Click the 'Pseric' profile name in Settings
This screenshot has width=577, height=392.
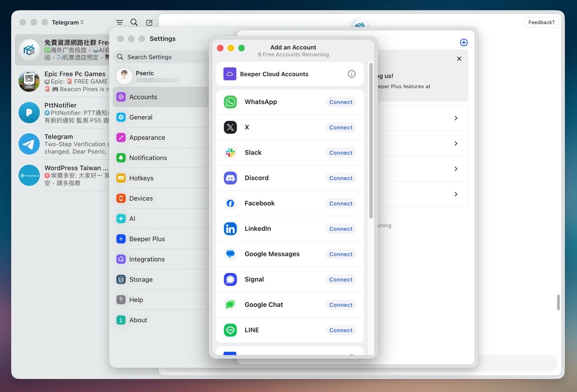(x=145, y=73)
